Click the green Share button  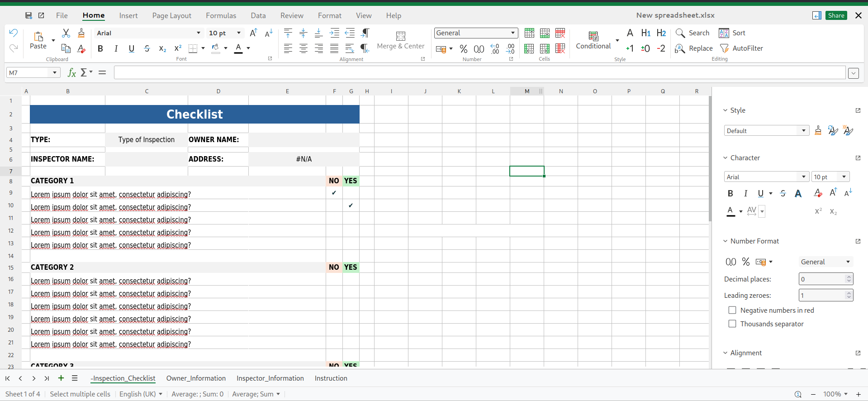(x=836, y=15)
